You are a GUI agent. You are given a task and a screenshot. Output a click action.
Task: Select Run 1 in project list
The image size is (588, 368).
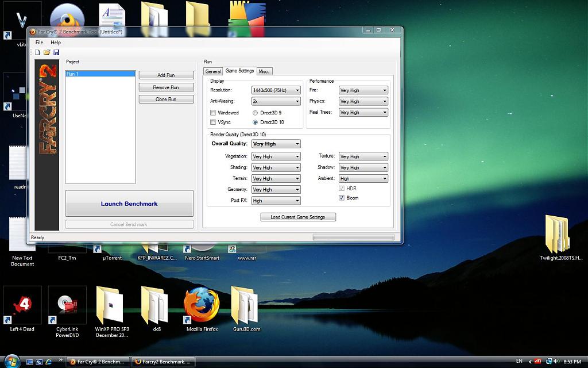100,74
